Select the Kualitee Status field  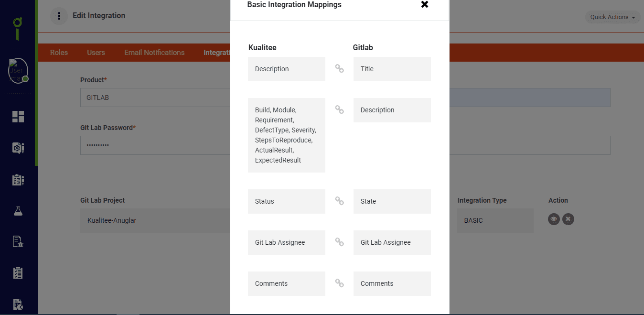click(287, 201)
